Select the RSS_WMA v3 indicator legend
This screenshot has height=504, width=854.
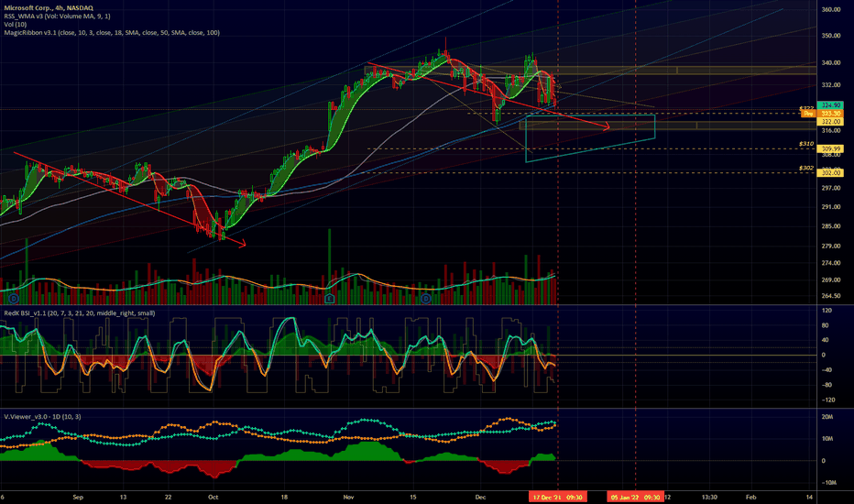pos(57,16)
